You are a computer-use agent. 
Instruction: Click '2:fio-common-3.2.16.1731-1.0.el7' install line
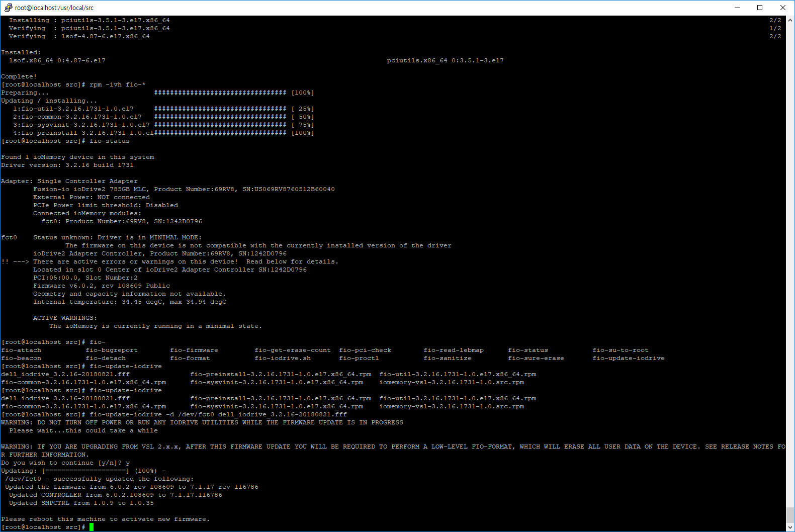(163, 117)
